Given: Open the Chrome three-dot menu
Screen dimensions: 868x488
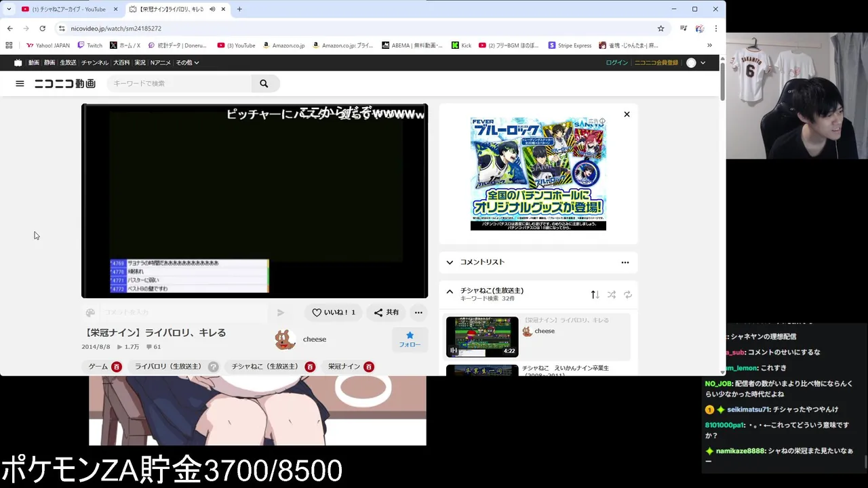Looking at the screenshot, I should click(715, 28).
